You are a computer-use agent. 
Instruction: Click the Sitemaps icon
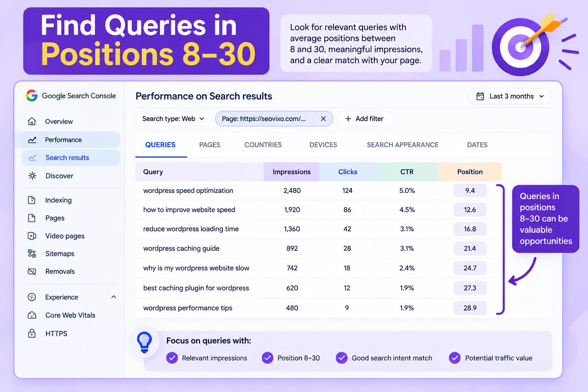click(32, 253)
